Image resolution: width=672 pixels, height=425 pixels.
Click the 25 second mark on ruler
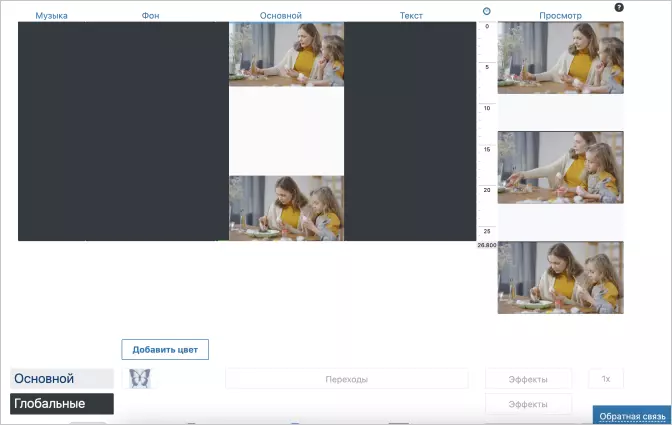(x=487, y=231)
